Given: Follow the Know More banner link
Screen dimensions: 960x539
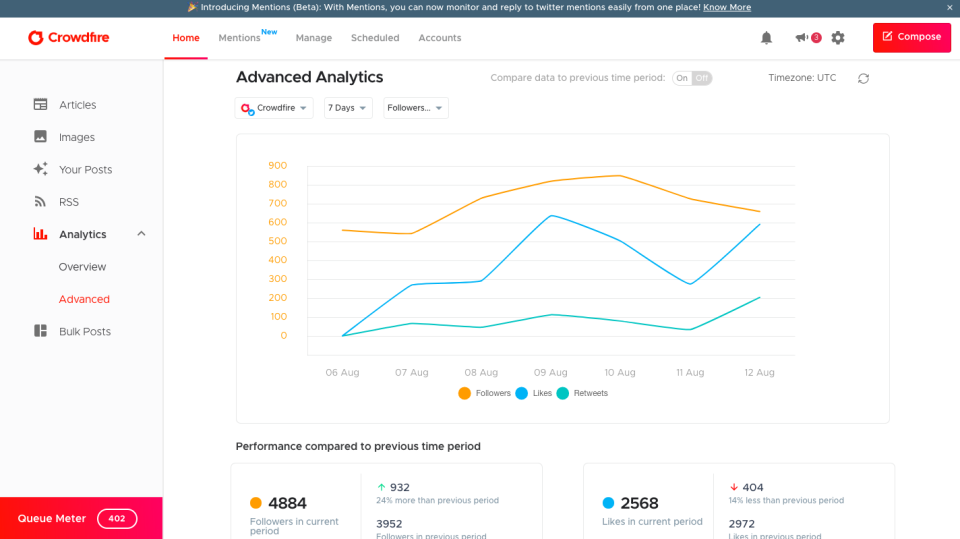Looking at the screenshot, I should point(727,7).
